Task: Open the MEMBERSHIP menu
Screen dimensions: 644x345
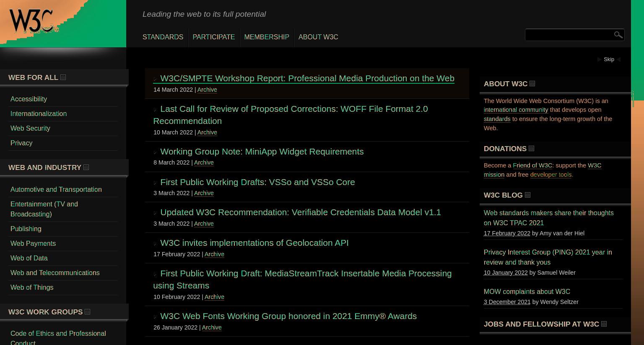Action: (267, 37)
